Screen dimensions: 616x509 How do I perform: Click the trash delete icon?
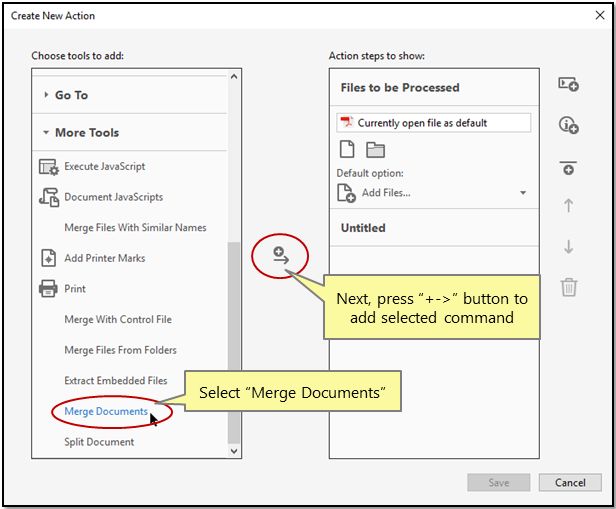[568, 287]
